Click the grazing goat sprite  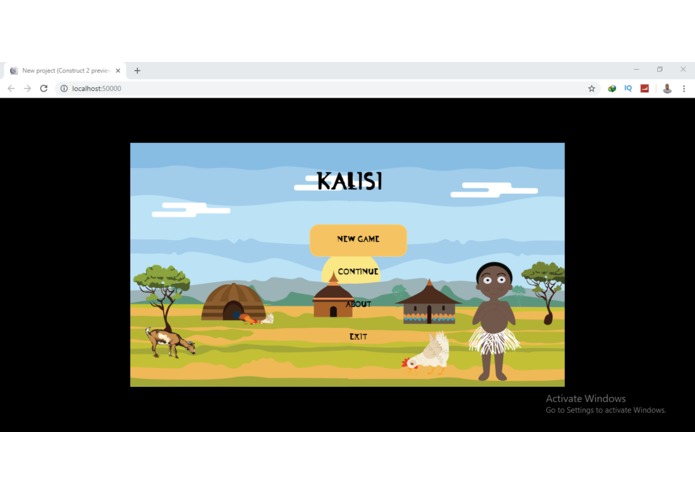170,342
